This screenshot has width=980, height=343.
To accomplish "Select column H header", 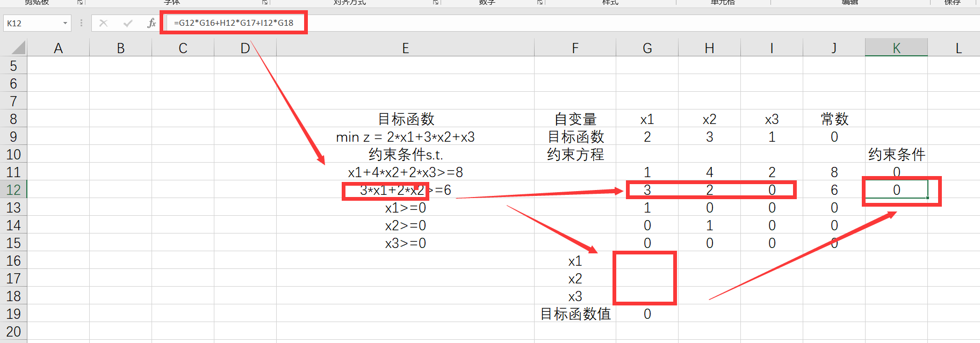I will click(x=710, y=48).
